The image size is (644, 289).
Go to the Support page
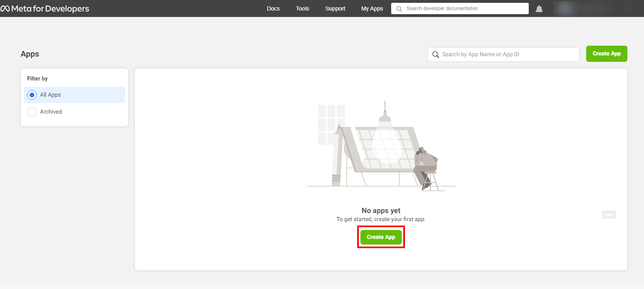point(335,8)
